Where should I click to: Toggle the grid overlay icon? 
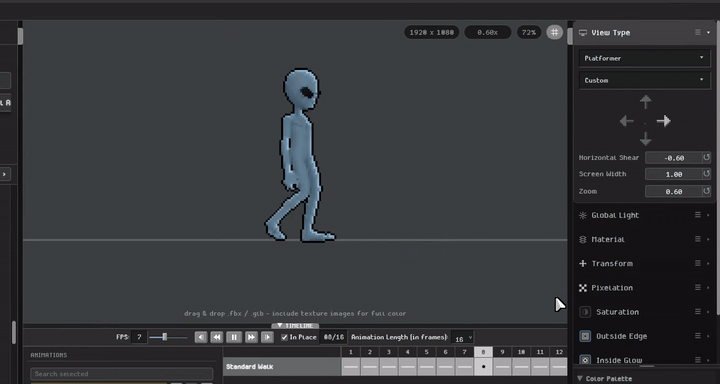[x=555, y=32]
